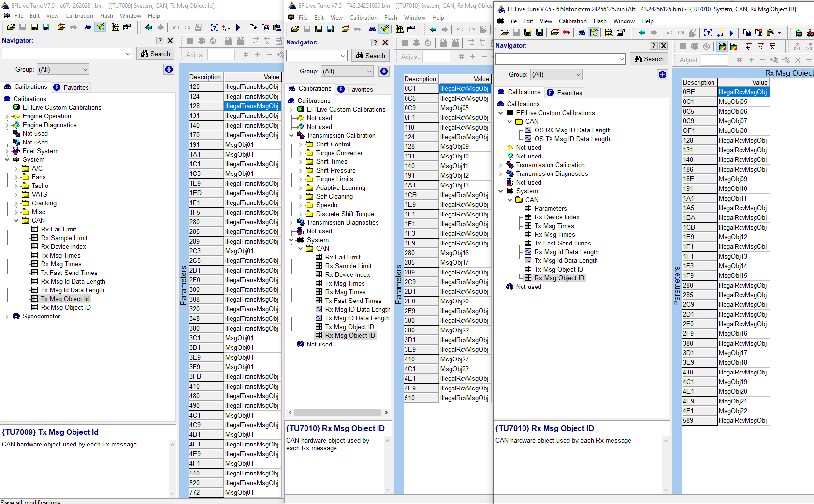Expand Engine Operation node in e67 window
814x504 pixels.
click(7, 116)
